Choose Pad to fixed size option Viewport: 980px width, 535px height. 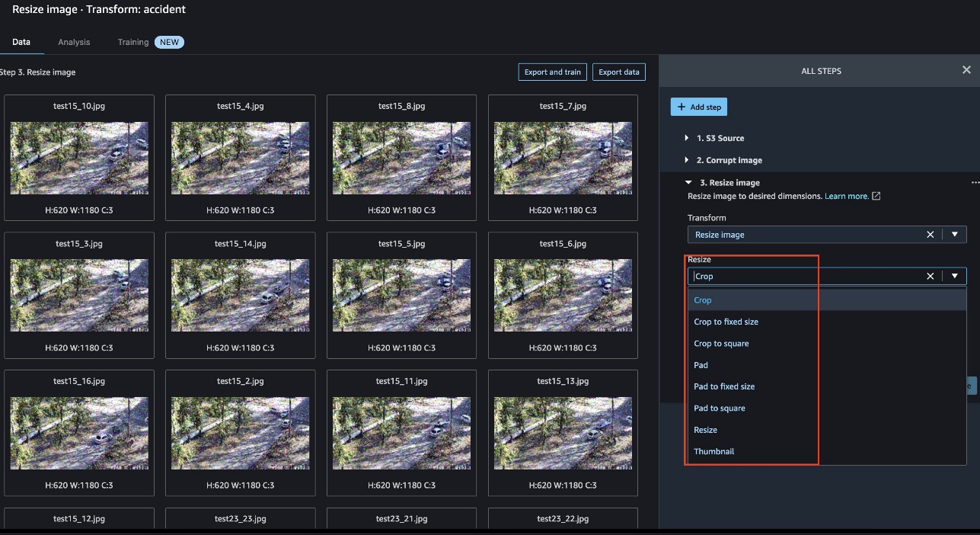[827, 386]
